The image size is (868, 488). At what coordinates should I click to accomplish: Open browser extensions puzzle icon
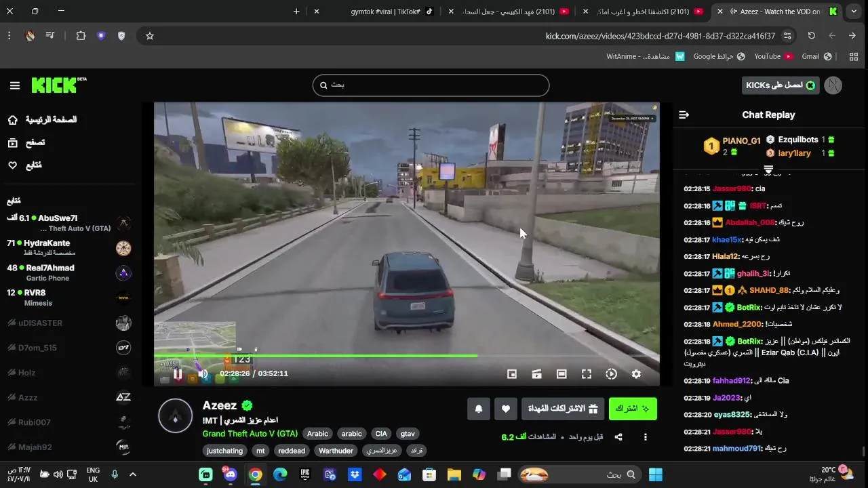tap(81, 36)
